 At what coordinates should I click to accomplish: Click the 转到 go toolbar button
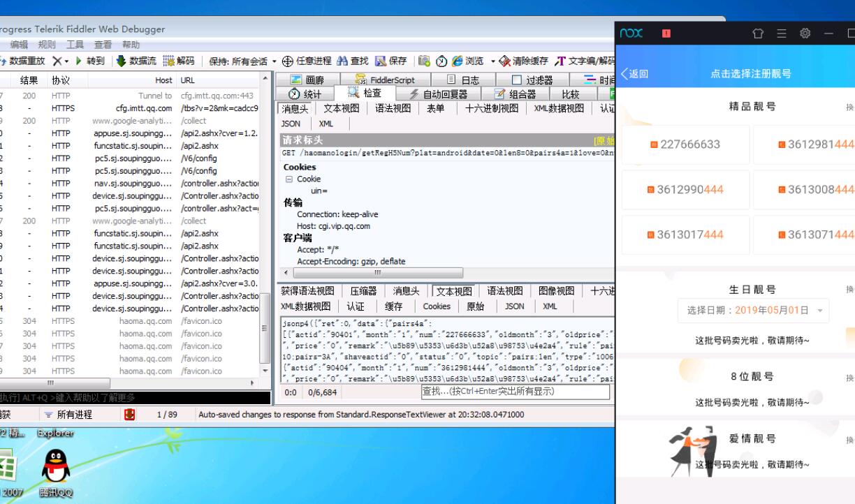coord(90,61)
